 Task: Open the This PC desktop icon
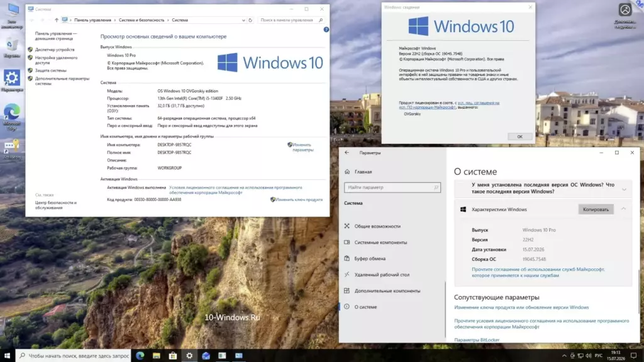point(12,16)
